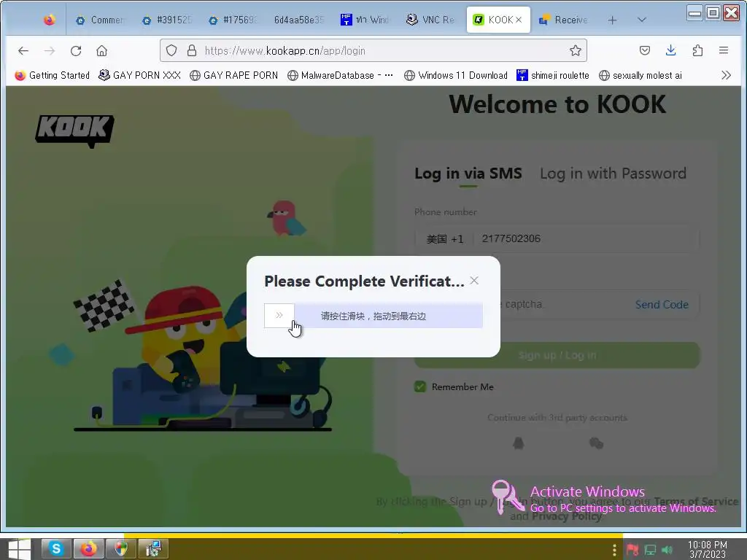Image resolution: width=747 pixels, height=560 pixels.
Task: Open Firefox from the taskbar
Action: [88, 548]
